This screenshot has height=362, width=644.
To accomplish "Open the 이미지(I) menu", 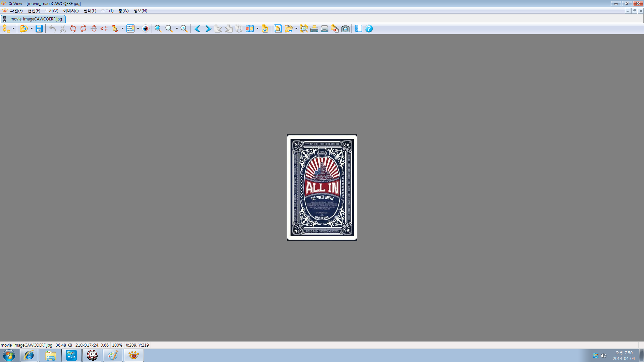I will (71, 11).
